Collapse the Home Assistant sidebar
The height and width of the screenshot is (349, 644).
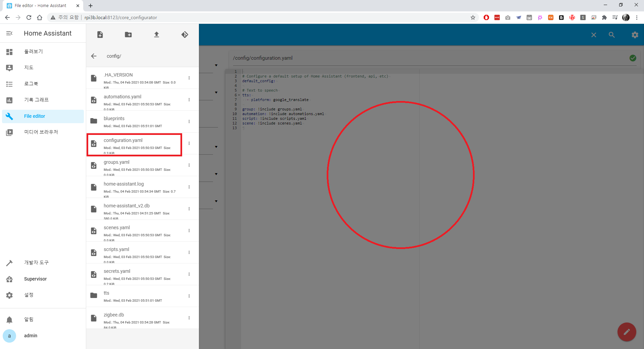click(x=9, y=33)
